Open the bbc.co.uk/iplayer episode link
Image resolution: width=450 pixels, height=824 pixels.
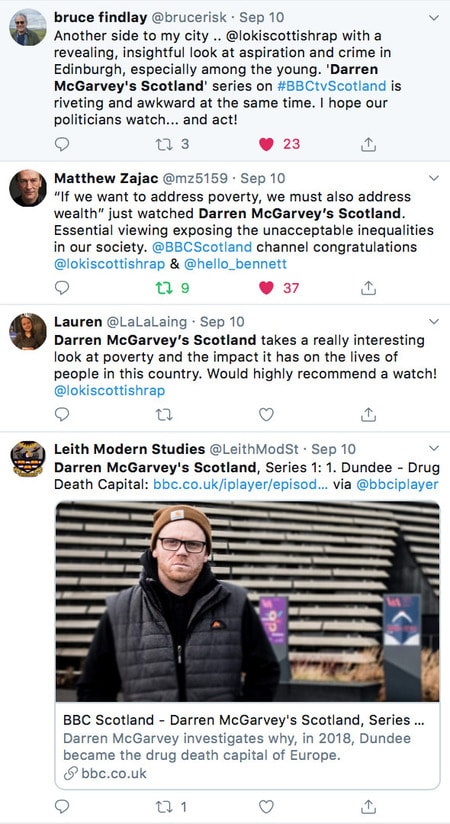point(240,485)
